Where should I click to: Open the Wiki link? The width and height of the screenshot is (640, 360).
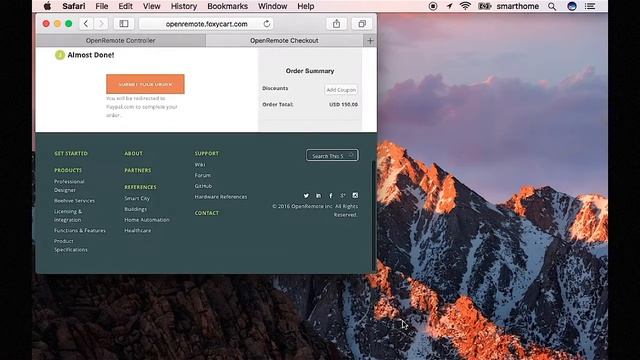point(200,164)
